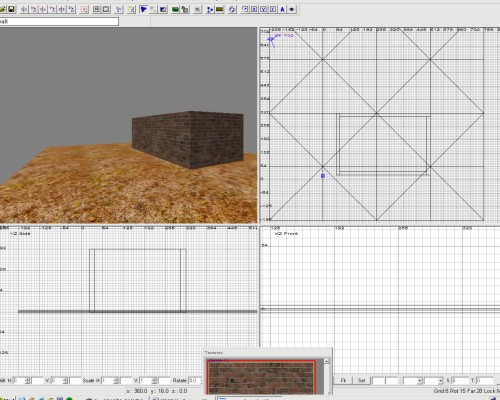Select the brick texture thumbnail
Screen dimensions: 500x400
tap(261, 378)
